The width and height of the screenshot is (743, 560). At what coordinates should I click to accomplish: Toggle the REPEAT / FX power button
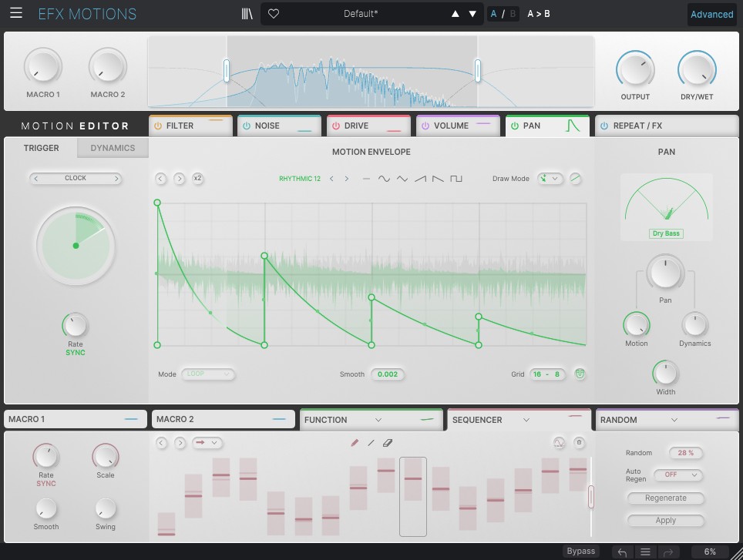[604, 126]
